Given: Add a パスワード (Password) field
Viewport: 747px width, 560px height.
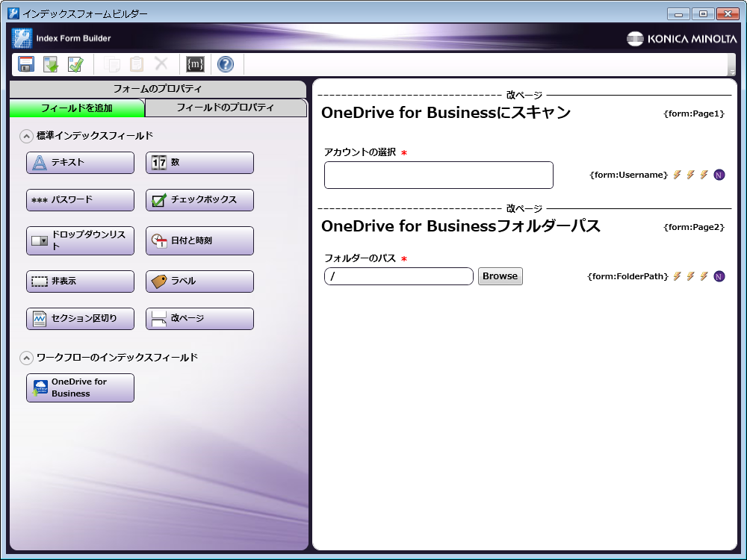Looking at the screenshot, I should (80, 200).
